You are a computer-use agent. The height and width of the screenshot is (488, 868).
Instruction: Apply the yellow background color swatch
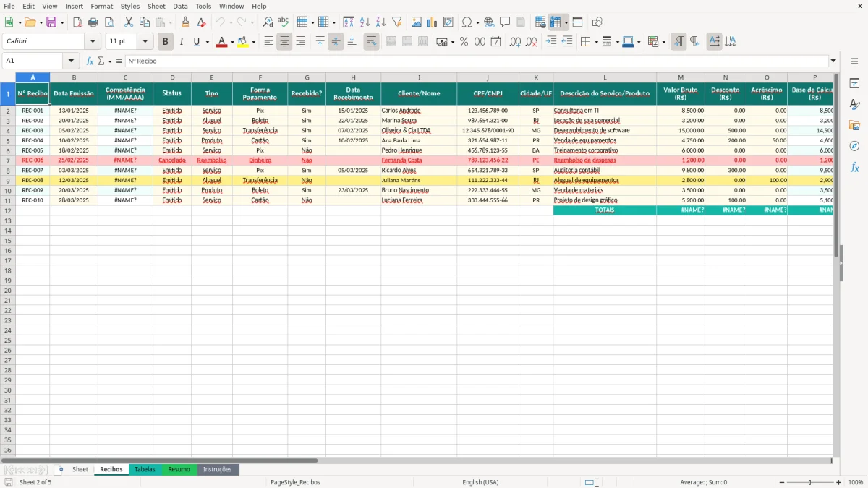tap(243, 42)
